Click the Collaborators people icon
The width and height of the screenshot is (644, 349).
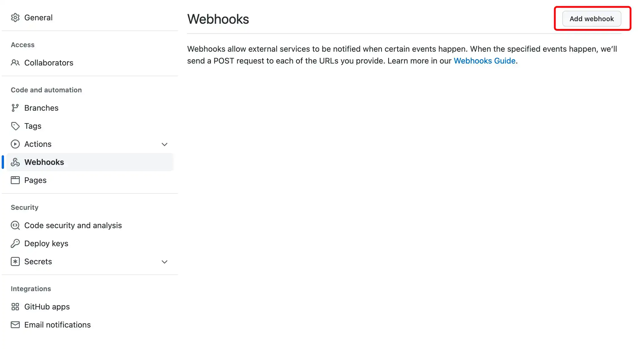coord(15,63)
